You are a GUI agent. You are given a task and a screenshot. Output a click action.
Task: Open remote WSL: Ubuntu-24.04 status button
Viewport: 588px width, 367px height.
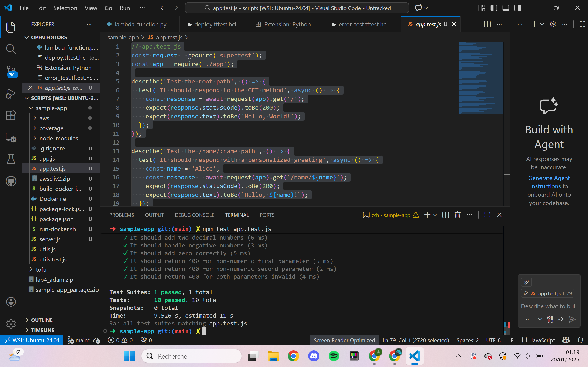click(32, 340)
